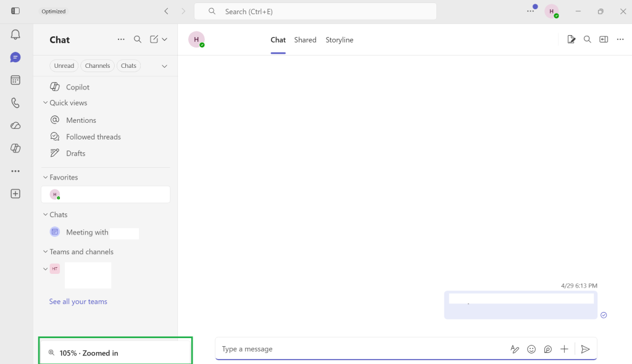Viewport: 632px width, 364px height.
Task: Open the format text pen icon
Action: (x=515, y=349)
